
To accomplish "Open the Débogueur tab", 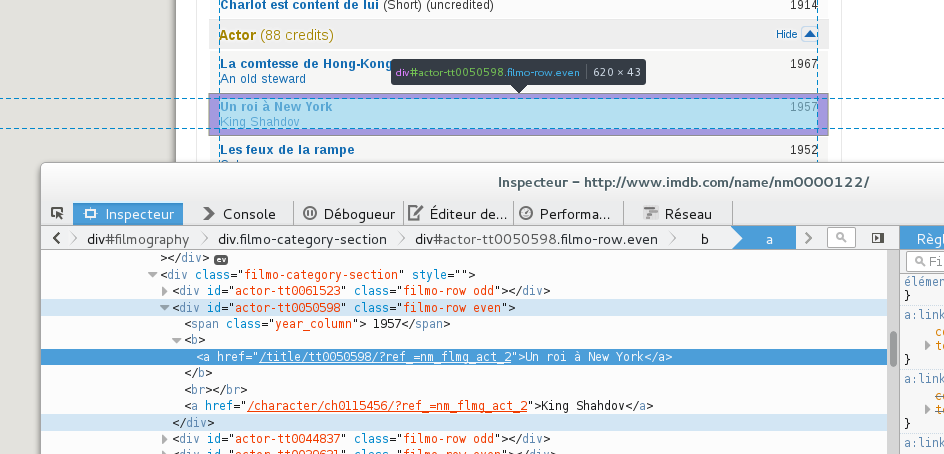I will [x=349, y=214].
